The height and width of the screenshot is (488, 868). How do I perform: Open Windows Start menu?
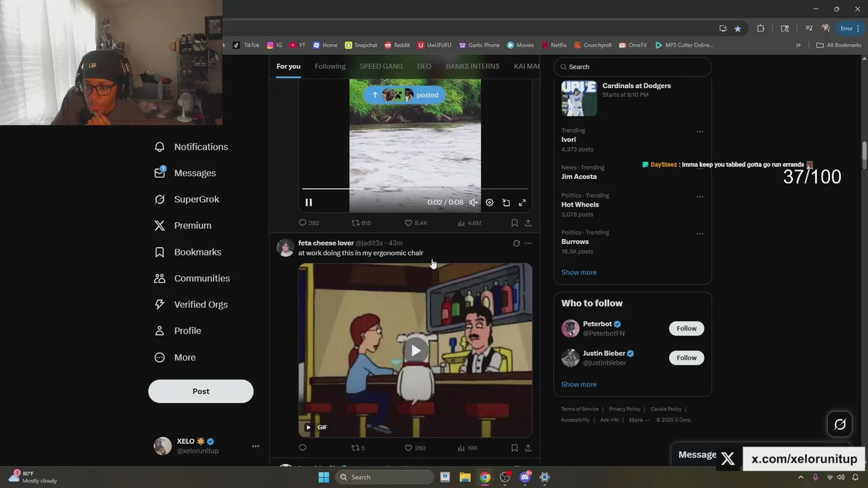point(324,477)
